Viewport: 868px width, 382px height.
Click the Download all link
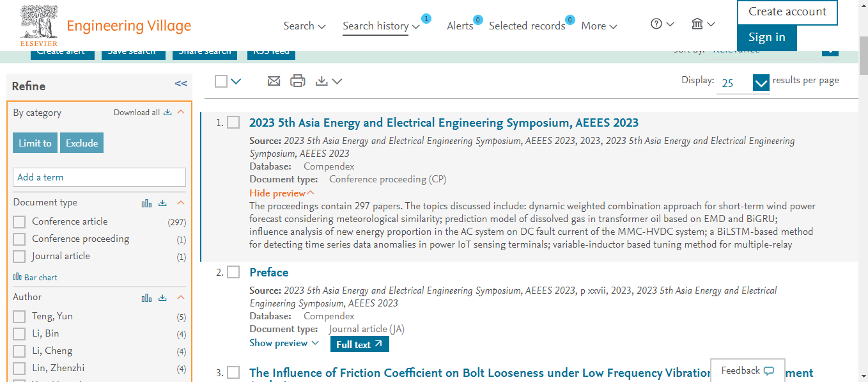coord(137,113)
